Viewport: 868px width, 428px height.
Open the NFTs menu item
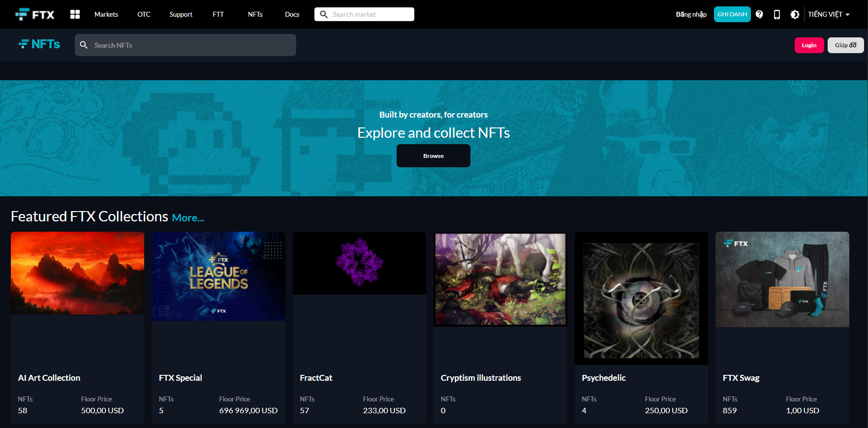pos(255,14)
